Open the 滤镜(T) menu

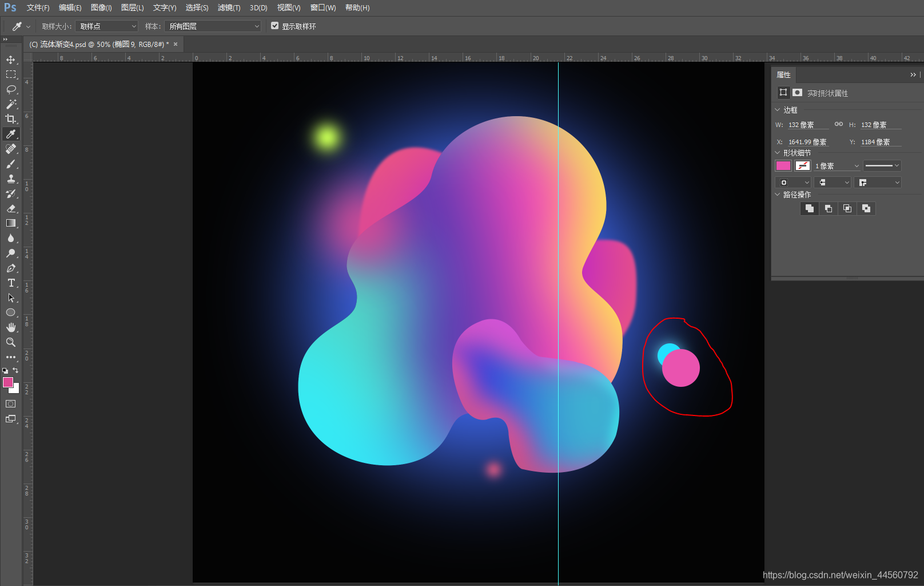coord(229,7)
